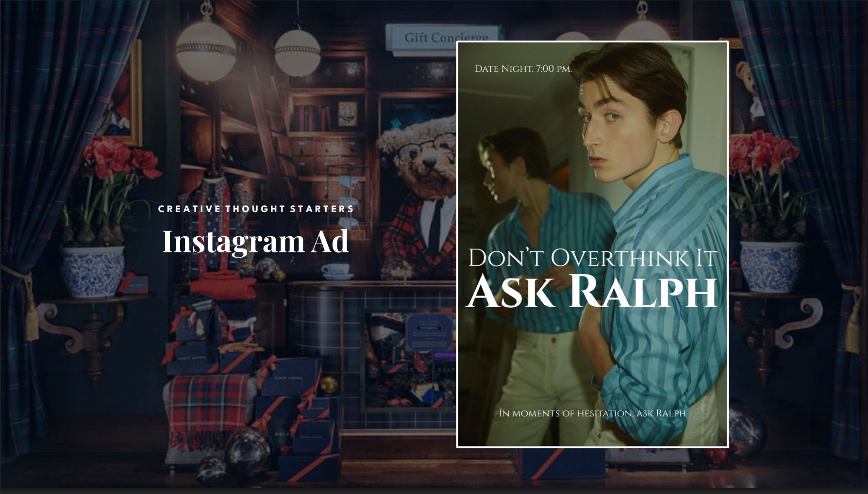Click 'In moments of hesitation, ask Ralph' tagline
Screen dimensions: 868x494
pyautogui.click(x=592, y=413)
